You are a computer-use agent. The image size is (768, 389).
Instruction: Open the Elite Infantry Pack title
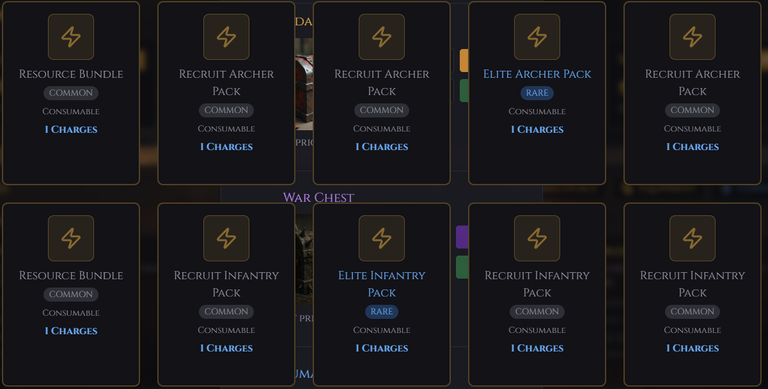pyautogui.click(x=382, y=284)
